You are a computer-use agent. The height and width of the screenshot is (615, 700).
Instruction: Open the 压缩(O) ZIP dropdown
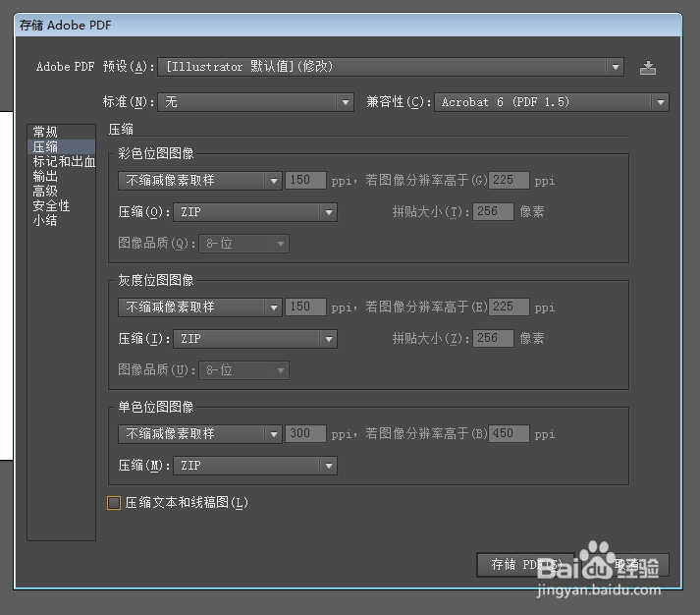[x=255, y=212]
